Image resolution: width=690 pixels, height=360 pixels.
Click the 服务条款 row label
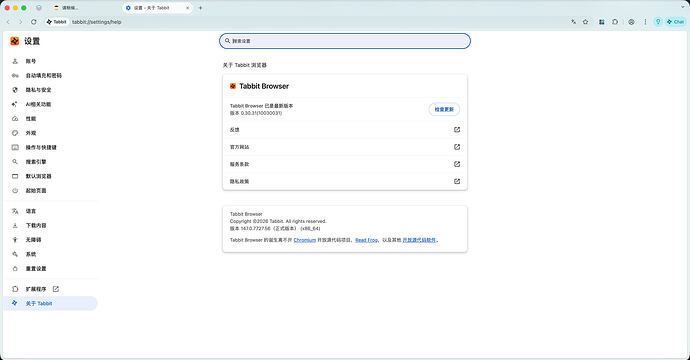pyautogui.click(x=239, y=164)
